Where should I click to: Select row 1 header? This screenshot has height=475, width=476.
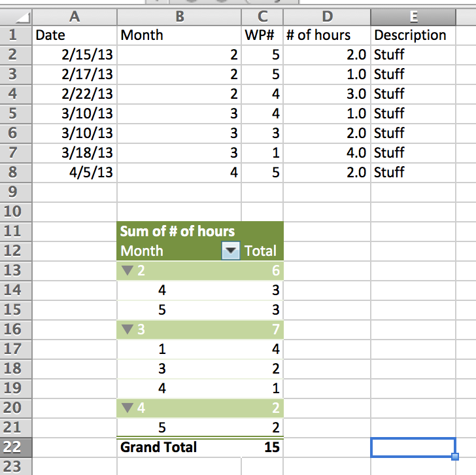pyautogui.click(x=16, y=35)
